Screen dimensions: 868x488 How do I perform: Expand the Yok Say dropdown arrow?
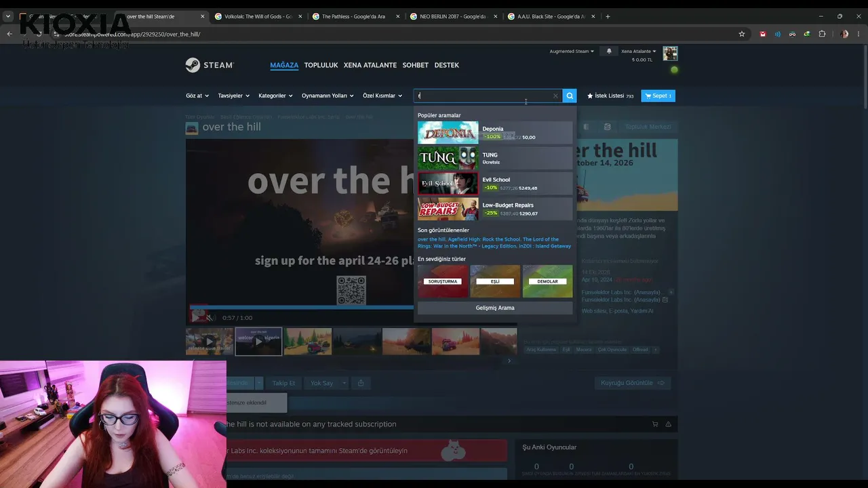point(344,383)
